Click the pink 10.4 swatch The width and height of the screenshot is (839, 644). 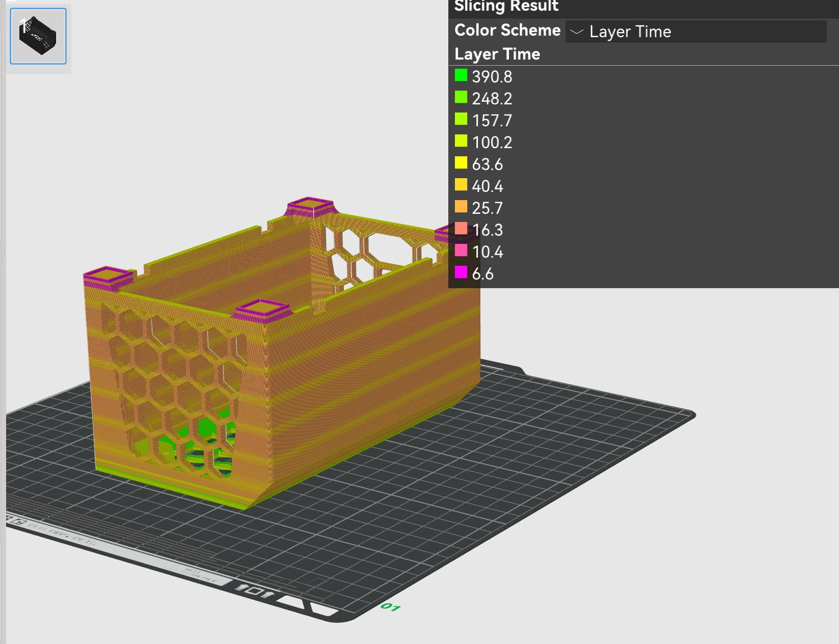(461, 250)
